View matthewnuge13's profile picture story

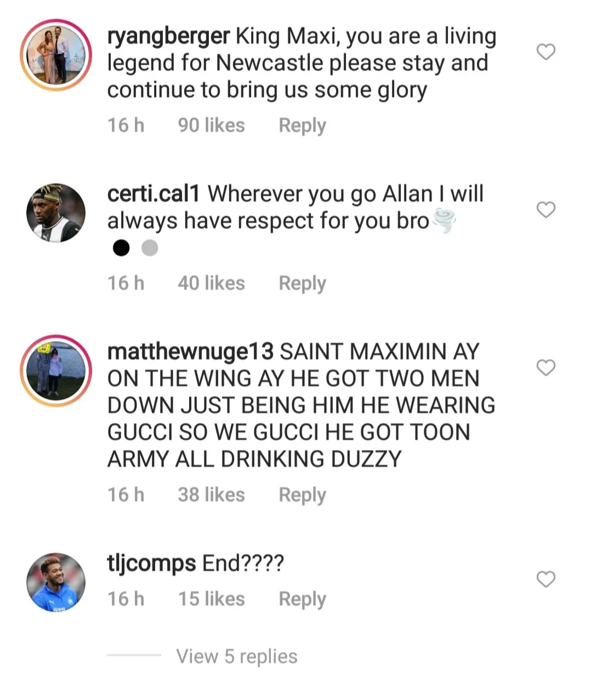click(56, 370)
